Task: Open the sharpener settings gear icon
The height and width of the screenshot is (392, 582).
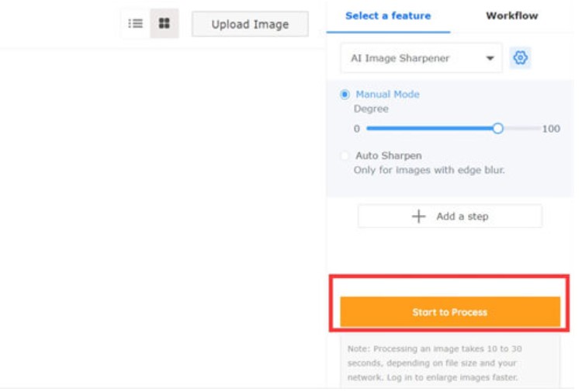Action: pos(521,58)
